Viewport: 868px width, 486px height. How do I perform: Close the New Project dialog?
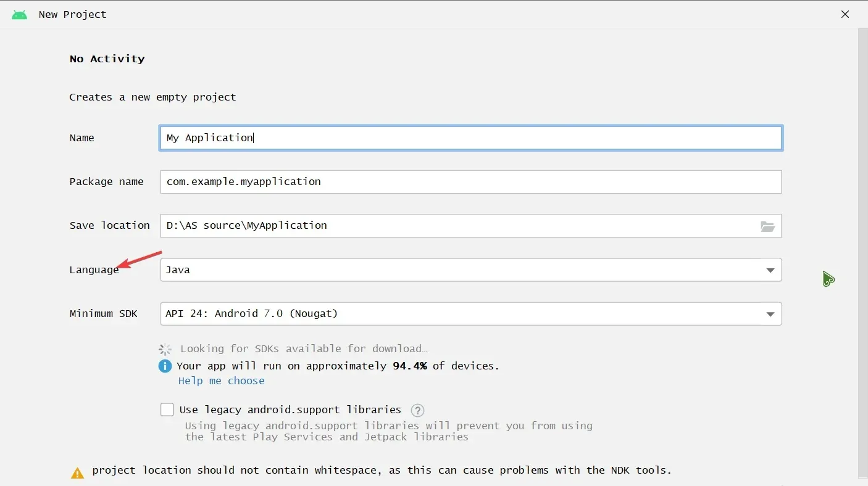(x=845, y=14)
